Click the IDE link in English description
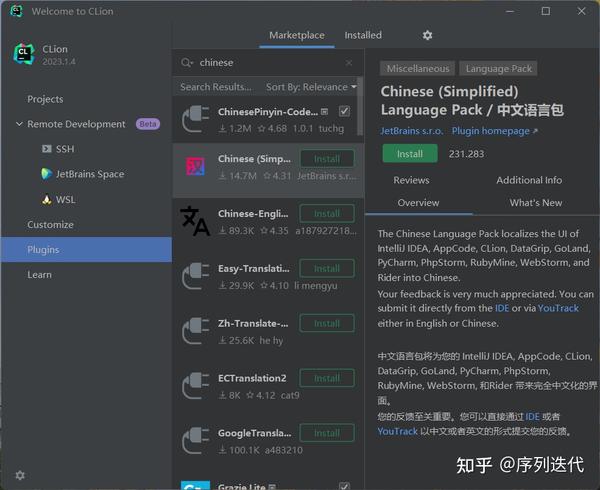Viewport: 600px width, 490px height. coord(502,308)
